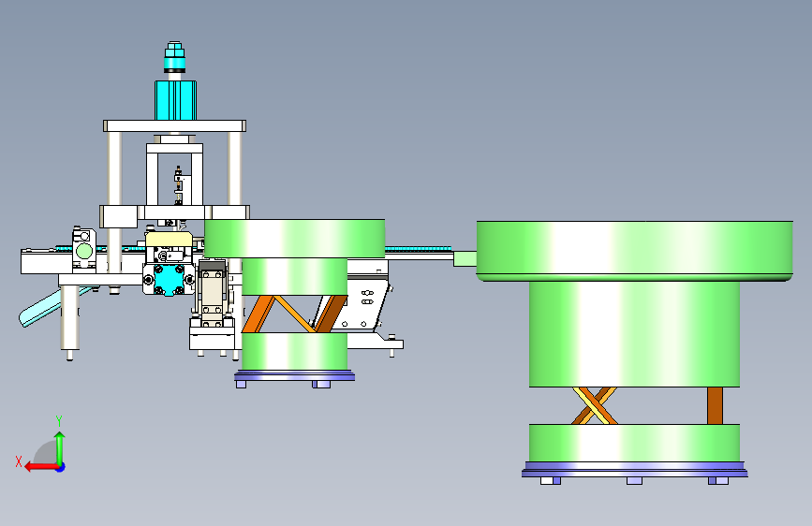Select the crossed orange-yellow springs under the large feeder
812x526 pixels.
tap(595, 405)
